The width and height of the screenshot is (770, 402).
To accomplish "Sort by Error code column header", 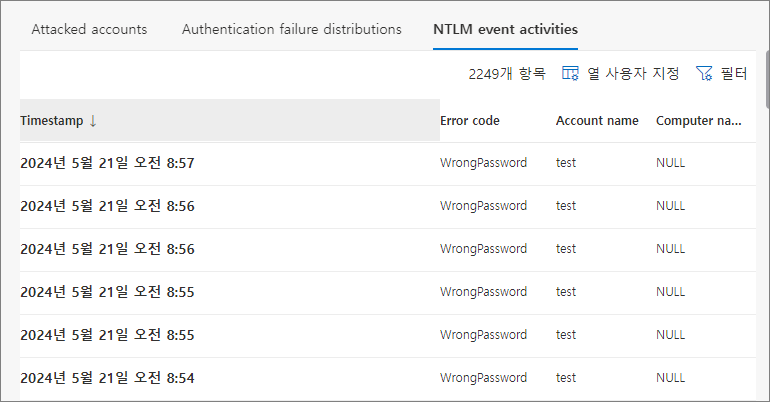I will (x=470, y=121).
